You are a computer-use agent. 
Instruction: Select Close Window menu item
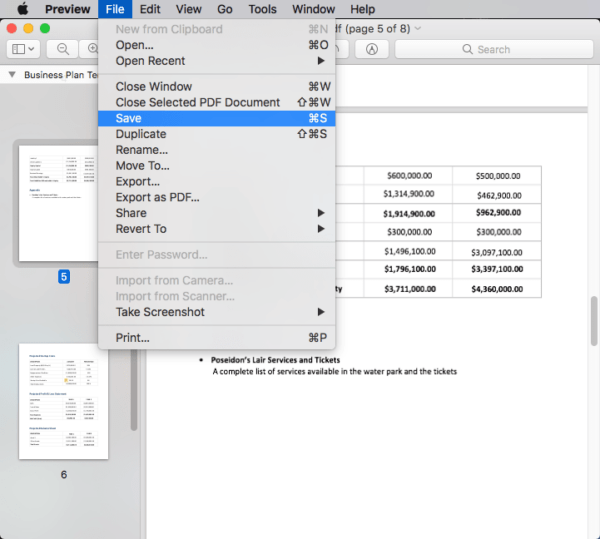(x=217, y=86)
